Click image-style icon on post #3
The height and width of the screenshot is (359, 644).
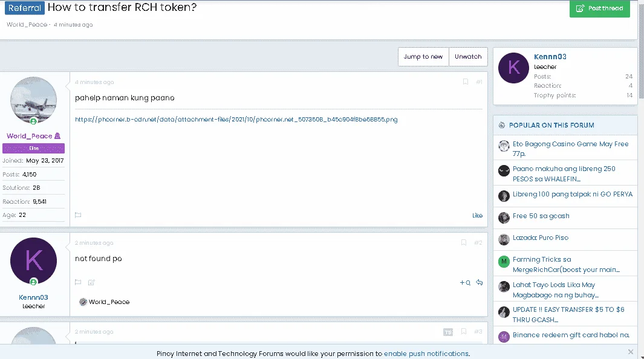click(448, 332)
